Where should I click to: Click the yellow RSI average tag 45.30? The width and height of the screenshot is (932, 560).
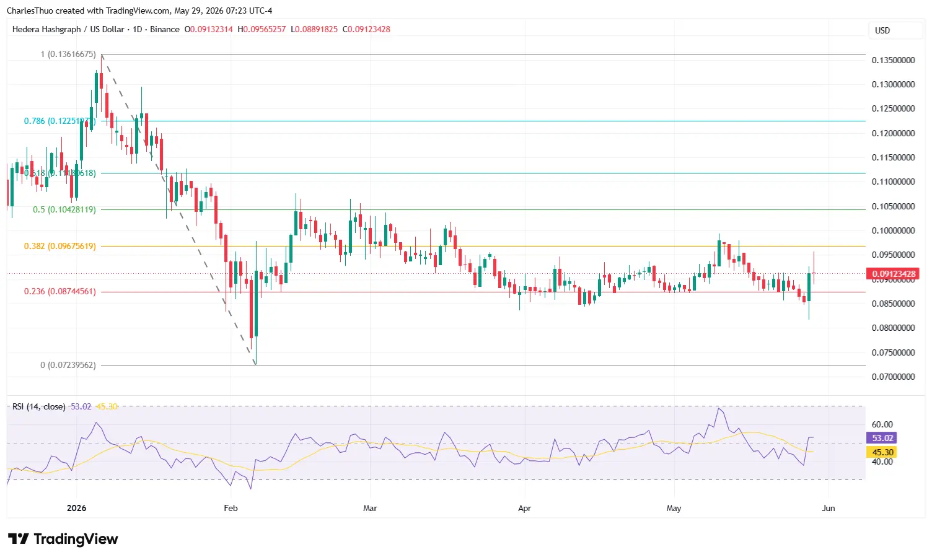click(x=882, y=452)
